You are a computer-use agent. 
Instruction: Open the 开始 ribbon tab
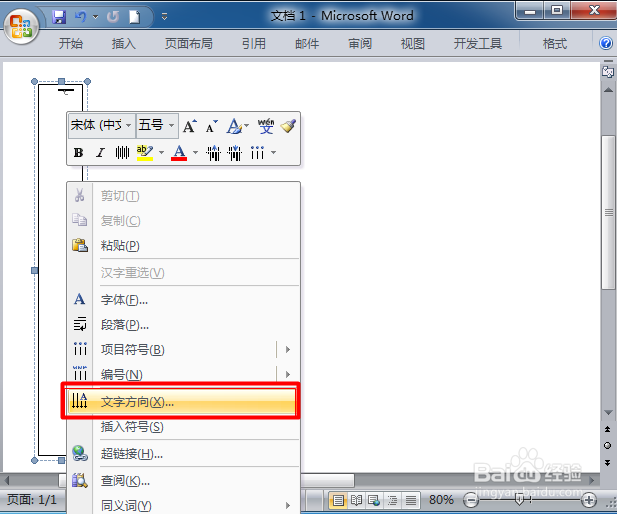71,43
